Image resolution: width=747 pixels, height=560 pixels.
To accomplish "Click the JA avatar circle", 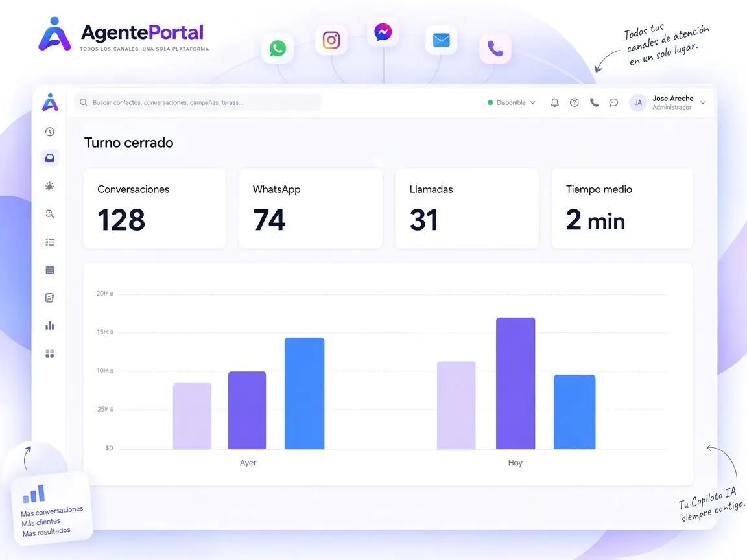I will point(638,102).
